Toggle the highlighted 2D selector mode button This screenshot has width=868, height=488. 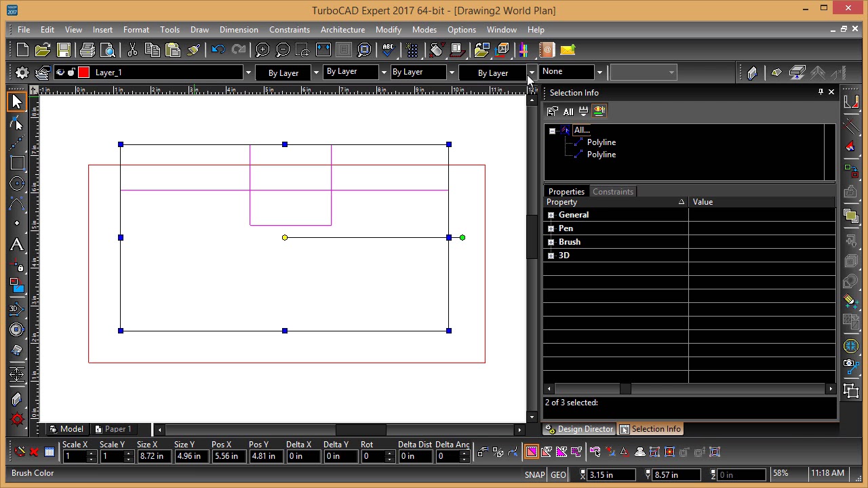coord(531,452)
